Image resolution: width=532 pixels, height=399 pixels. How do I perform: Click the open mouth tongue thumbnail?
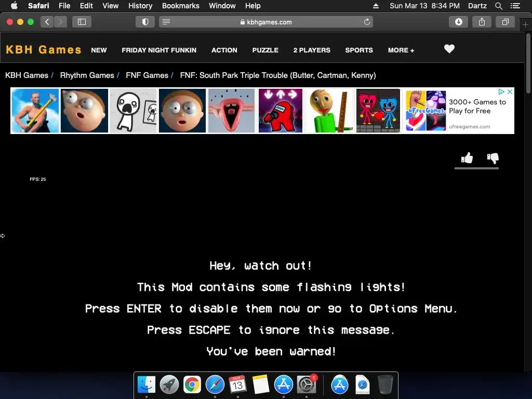pyautogui.click(x=231, y=111)
